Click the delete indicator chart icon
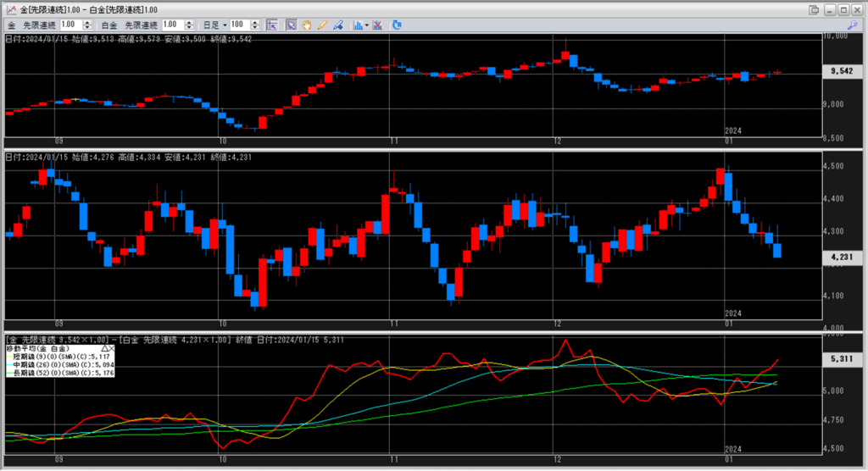 coord(377,25)
